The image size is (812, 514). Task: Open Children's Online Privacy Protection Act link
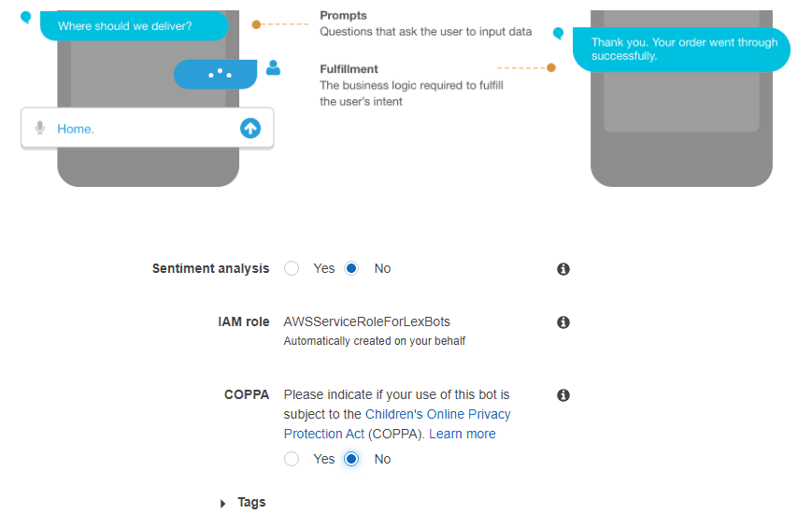397,424
